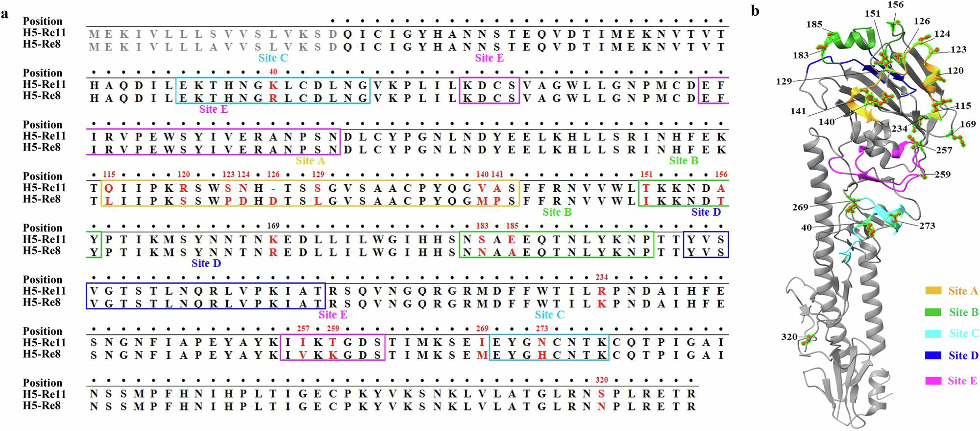
Task: Click residue label 259 on the 3D structure
Action: click(942, 175)
